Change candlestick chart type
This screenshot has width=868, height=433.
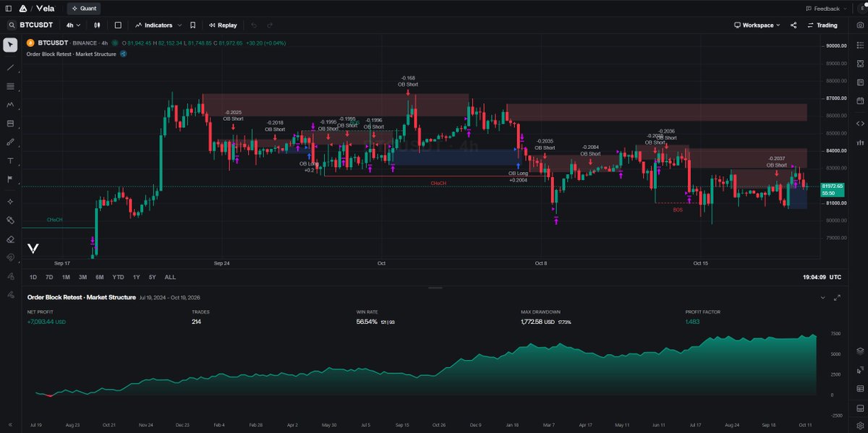tap(96, 25)
